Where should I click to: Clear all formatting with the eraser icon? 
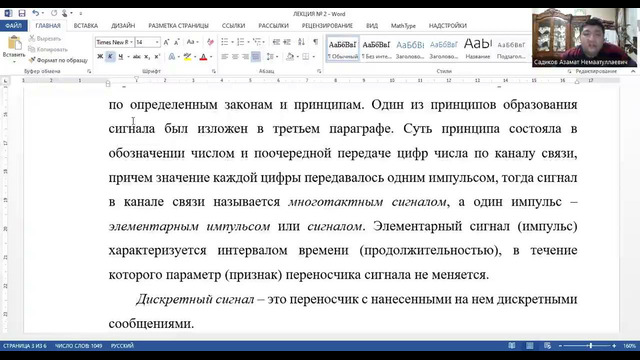210,42
